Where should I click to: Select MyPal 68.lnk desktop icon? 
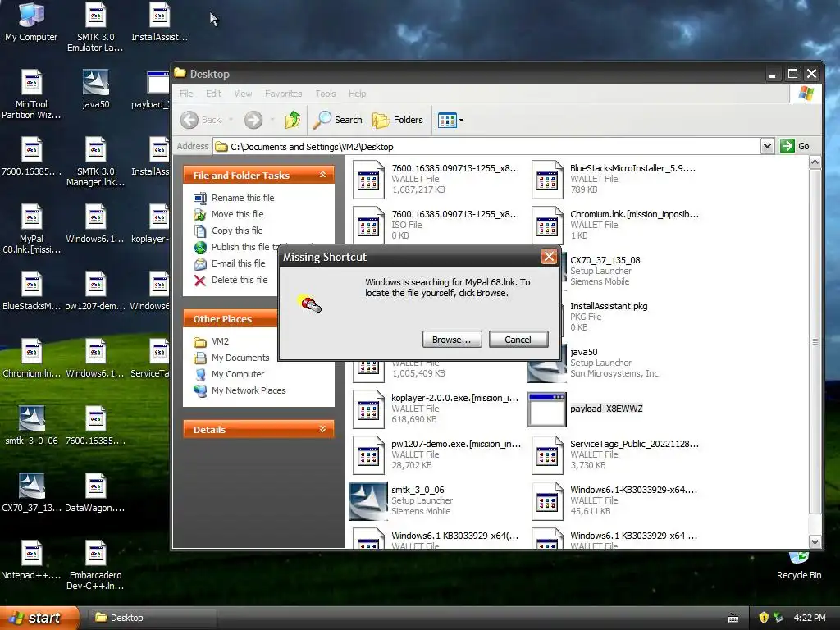click(31, 229)
